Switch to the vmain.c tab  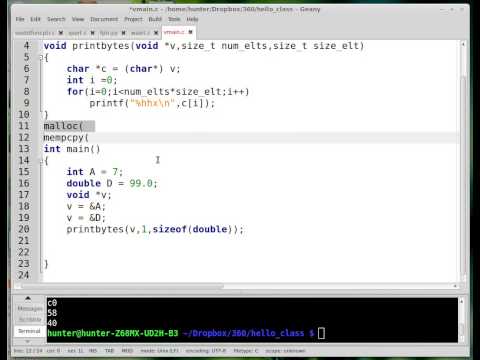pyautogui.click(x=174, y=32)
